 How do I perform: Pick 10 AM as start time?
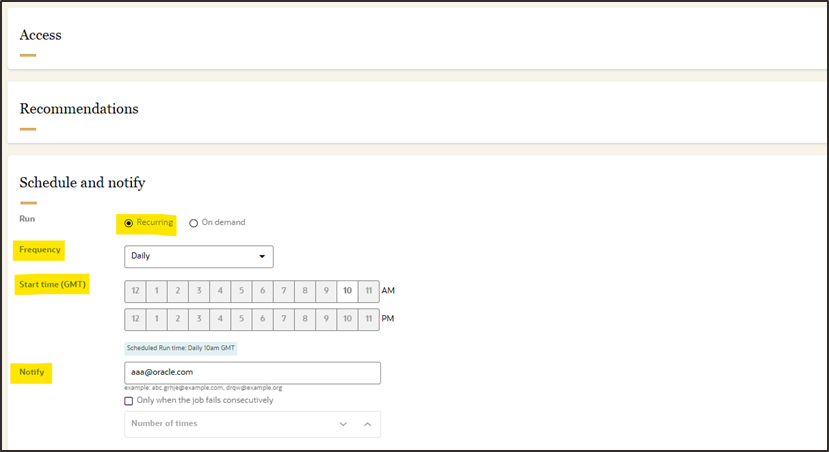point(347,291)
